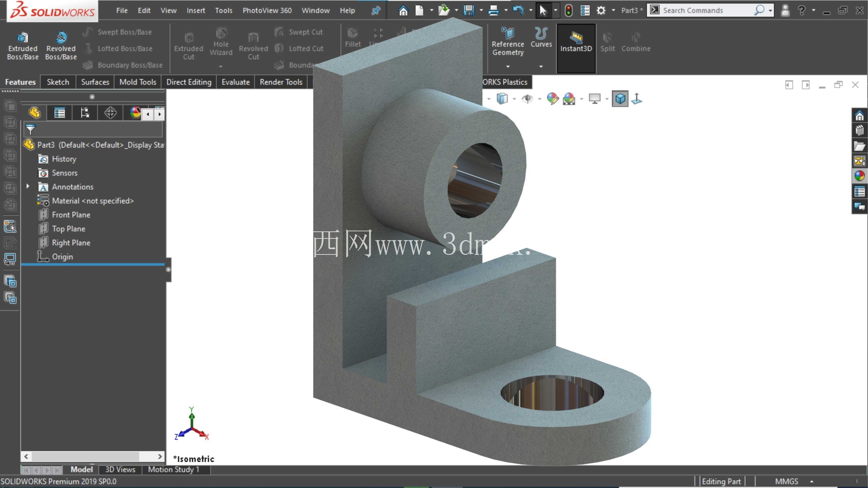The width and height of the screenshot is (868, 488).
Task: Open the Save dropdown arrow
Action: pos(481,10)
